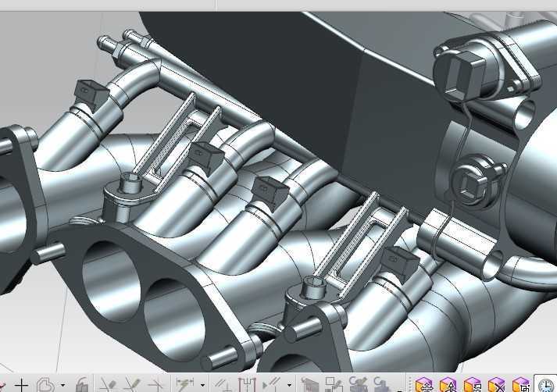
Task: Select the display constraints arrow-lines tool
Action: [271, 385]
